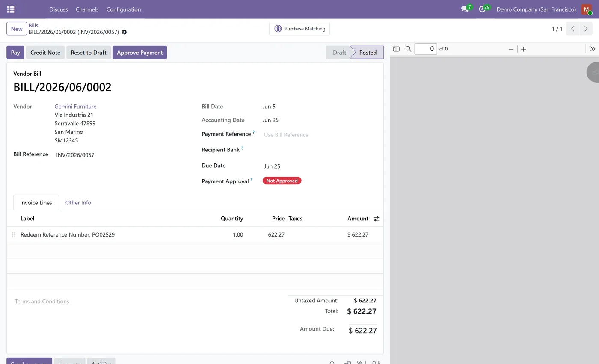Select the Invoice Lines tab
This screenshot has width=599, height=364.
click(36, 203)
